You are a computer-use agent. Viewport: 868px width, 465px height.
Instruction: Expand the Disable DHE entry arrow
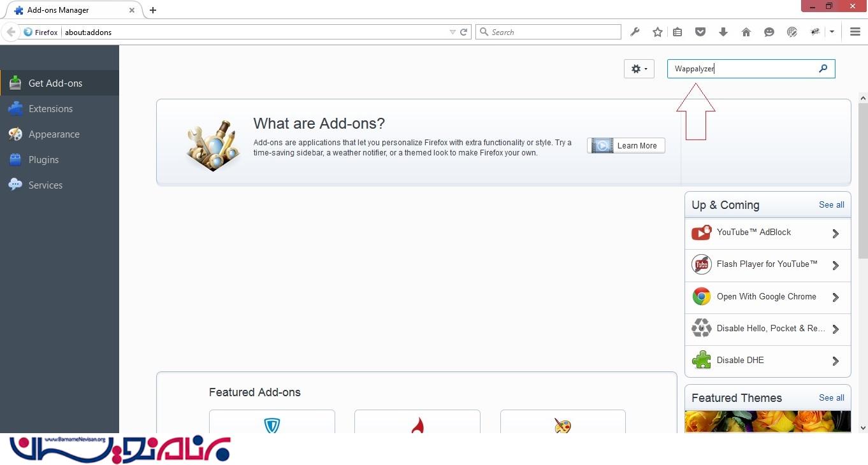[835, 361]
